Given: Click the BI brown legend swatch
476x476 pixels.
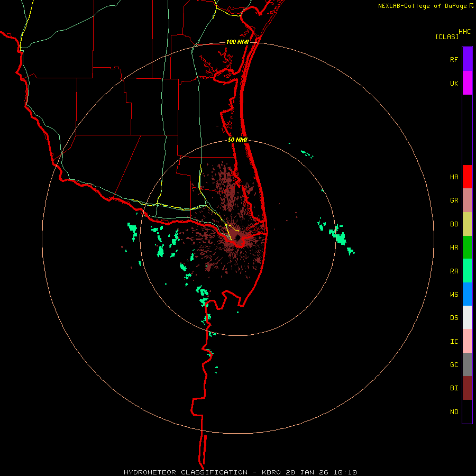Looking at the screenshot, I should click(x=467, y=388).
